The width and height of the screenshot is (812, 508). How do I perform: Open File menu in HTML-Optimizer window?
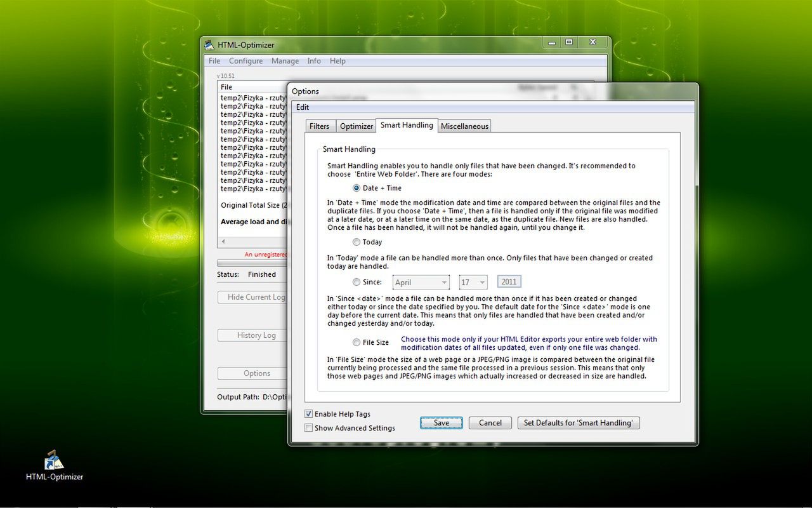point(214,61)
